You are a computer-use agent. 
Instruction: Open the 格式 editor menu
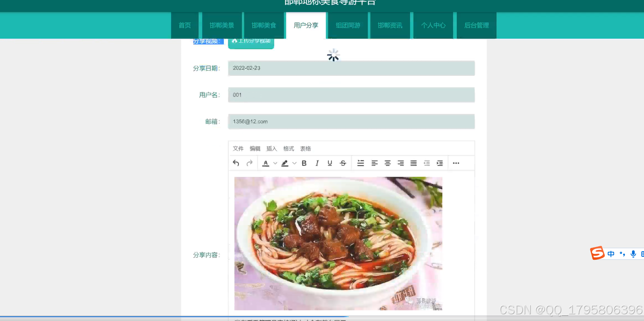point(289,149)
